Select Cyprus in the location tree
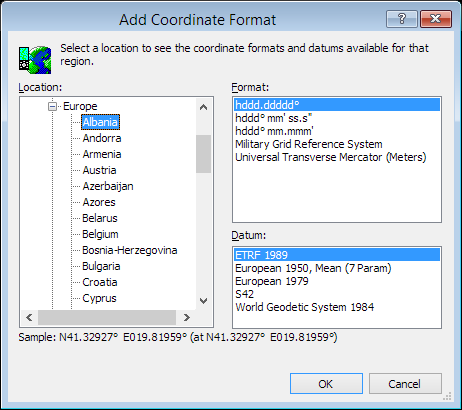This screenshot has height=410, width=462. (99, 298)
